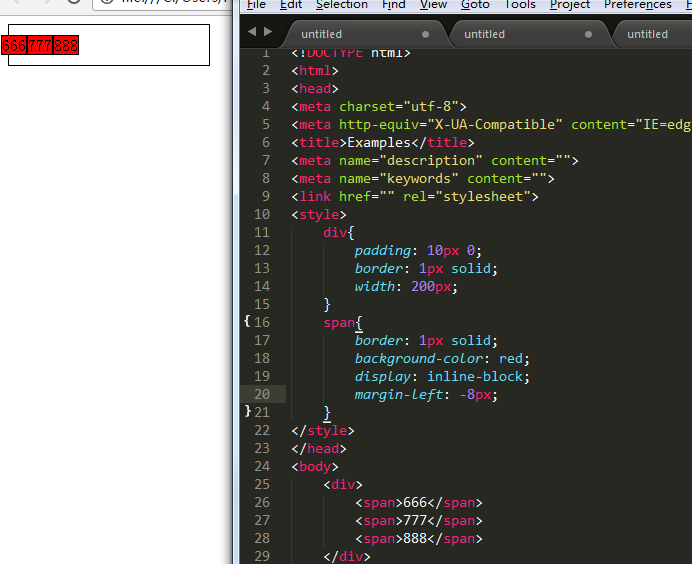Screen dimensions: 692x564
Task: Click 'keywords' meta name value
Action: (419, 178)
